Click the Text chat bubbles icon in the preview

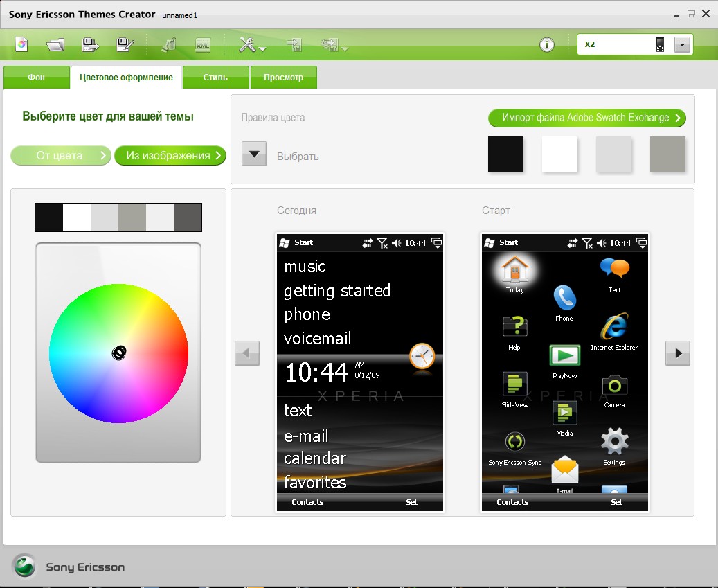coord(615,268)
